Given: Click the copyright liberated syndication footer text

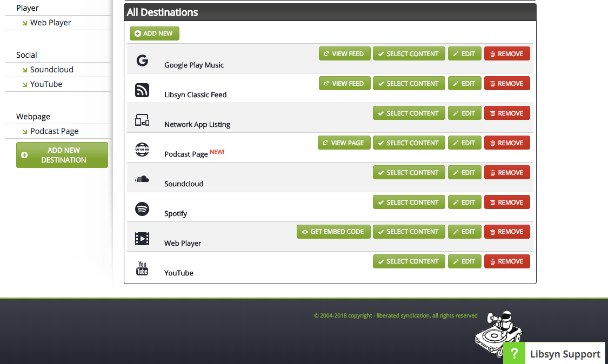Looking at the screenshot, I should 396,315.
